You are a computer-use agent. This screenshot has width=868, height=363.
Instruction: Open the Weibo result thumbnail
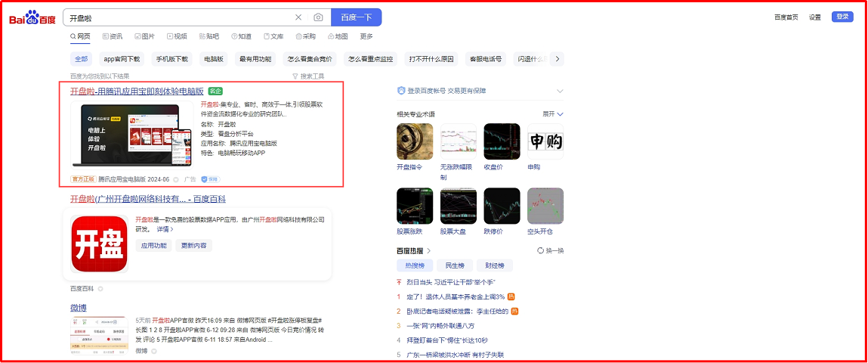(x=99, y=335)
